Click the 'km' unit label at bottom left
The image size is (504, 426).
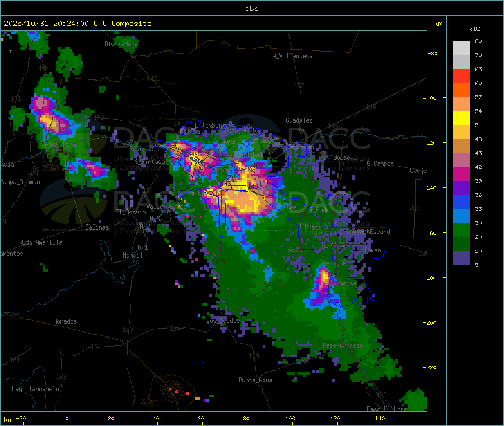click(x=8, y=420)
